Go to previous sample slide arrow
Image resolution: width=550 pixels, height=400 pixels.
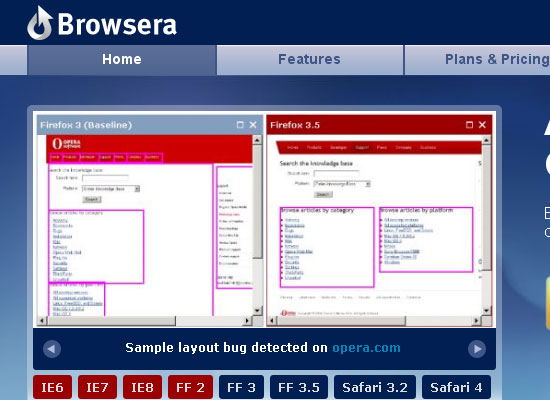click(52, 349)
